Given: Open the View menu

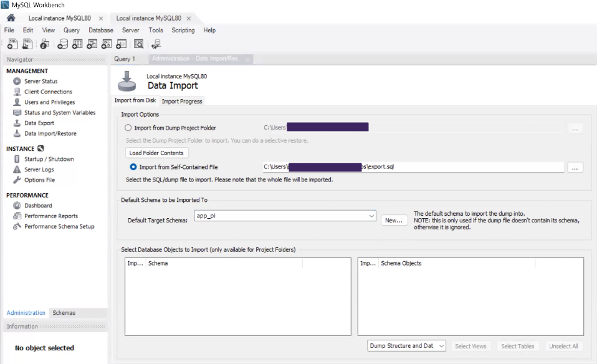Looking at the screenshot, I should [x=49, y=30].
